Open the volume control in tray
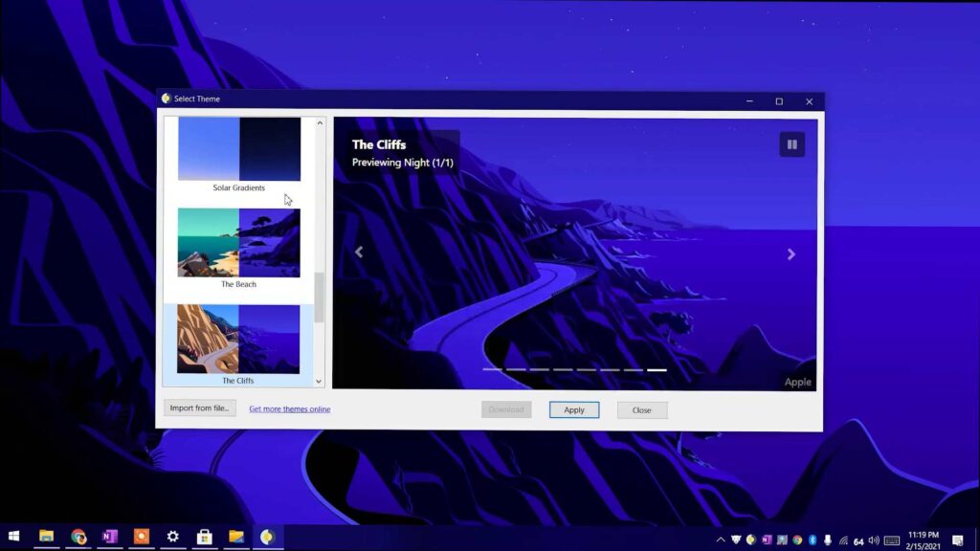Screen dimensions: 980x551 click(874, 540)
